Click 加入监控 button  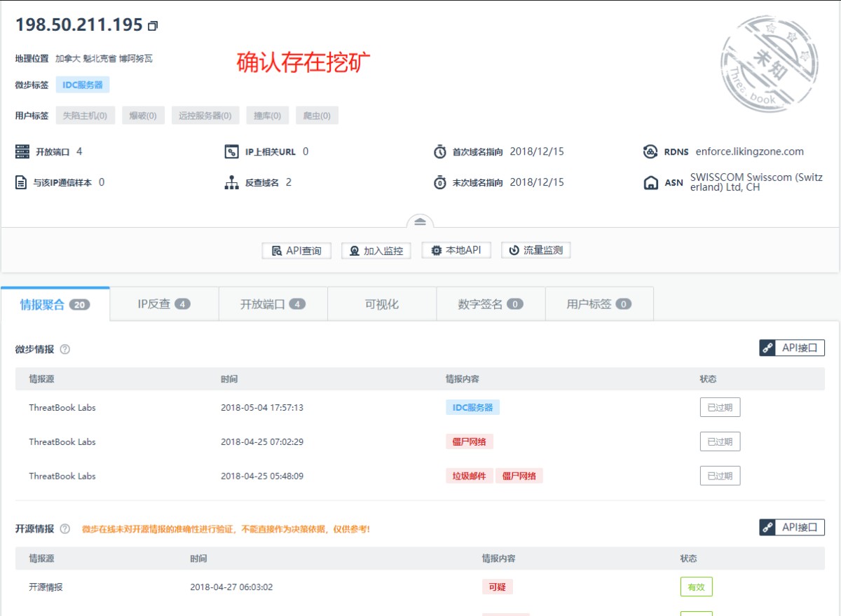click(376, 250)
